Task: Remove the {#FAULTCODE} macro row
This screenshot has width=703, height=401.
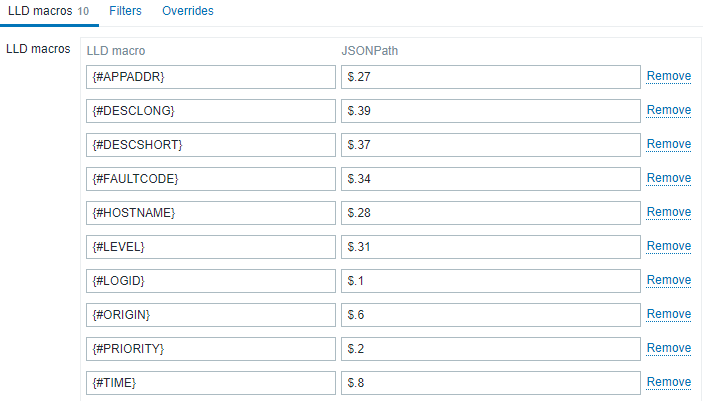Action: (x=668, y=178)
